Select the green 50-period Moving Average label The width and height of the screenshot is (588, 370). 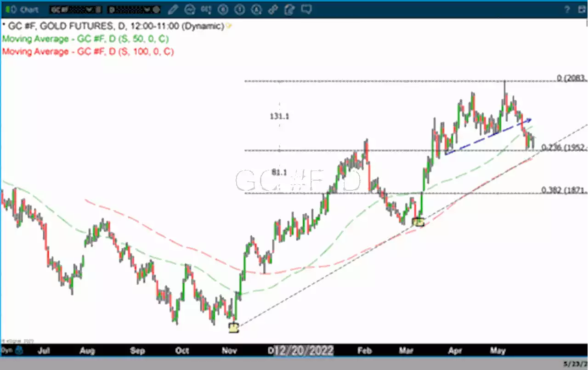click(x=85, y=39)
